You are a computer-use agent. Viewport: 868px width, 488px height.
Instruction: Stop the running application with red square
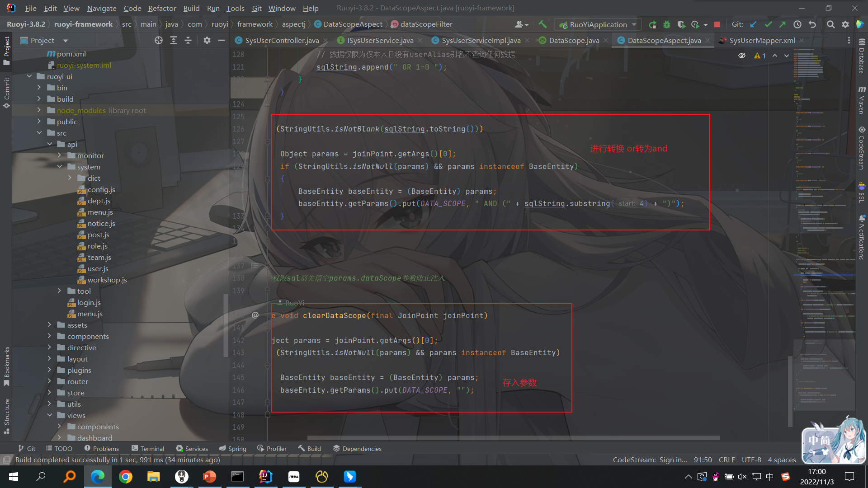[x=717, y=24]
